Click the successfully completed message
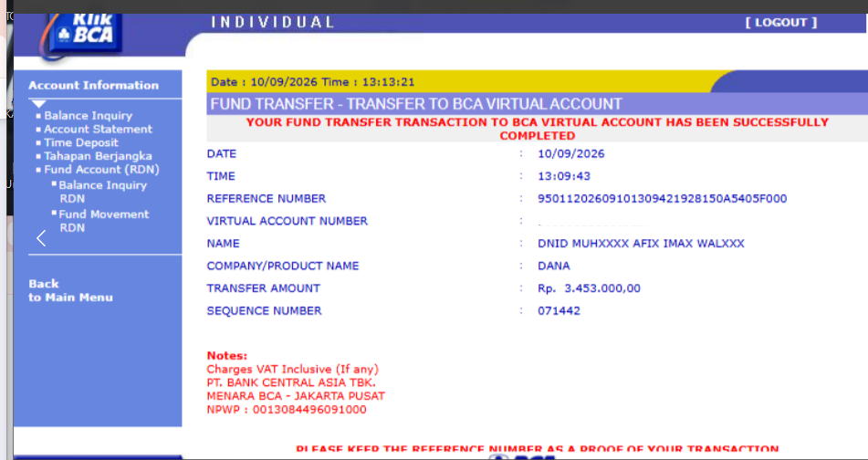Screen dimensions: 868x460 tap(538, 129)
